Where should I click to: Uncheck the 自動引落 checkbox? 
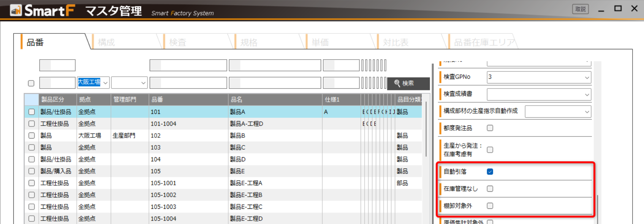click(490, 172)
